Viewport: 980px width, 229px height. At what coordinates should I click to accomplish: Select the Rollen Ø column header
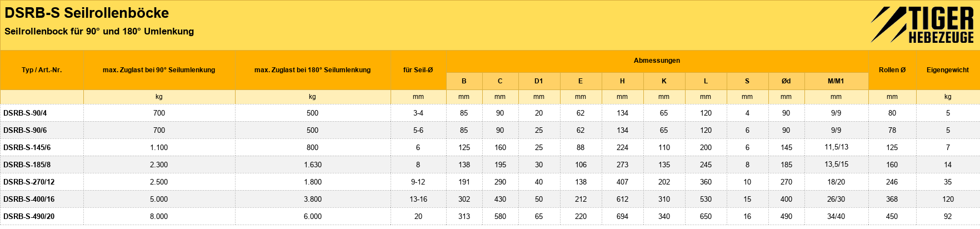pos(892,70)
